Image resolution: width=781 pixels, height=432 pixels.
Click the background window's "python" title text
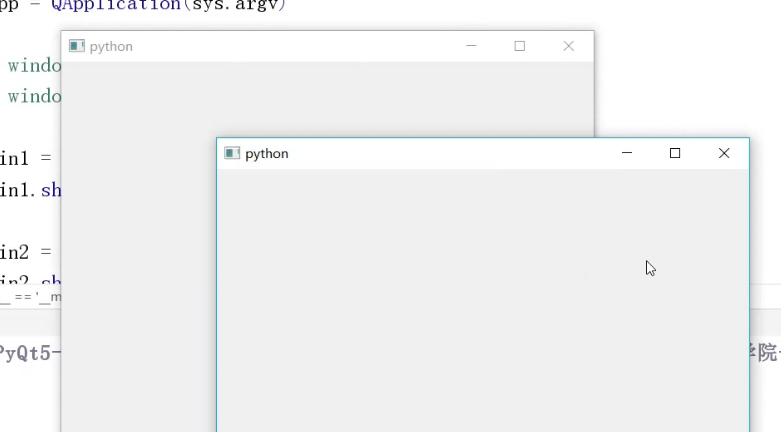click(111, 47)
